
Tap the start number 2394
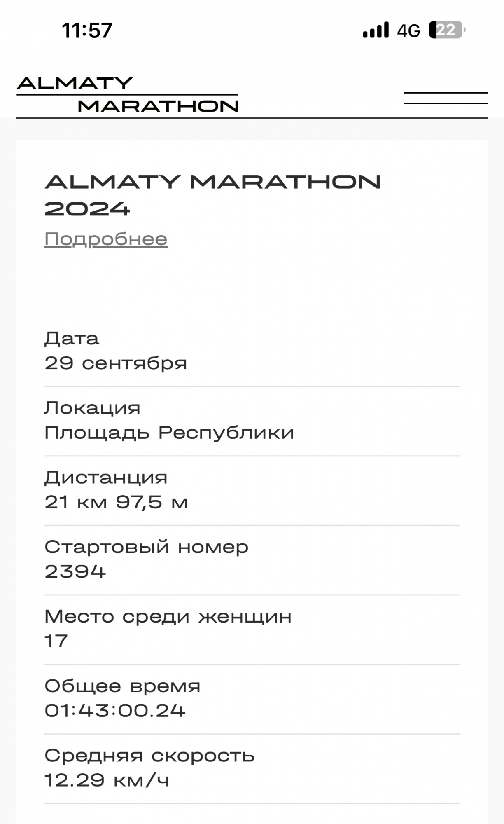(x=75, y=572)
